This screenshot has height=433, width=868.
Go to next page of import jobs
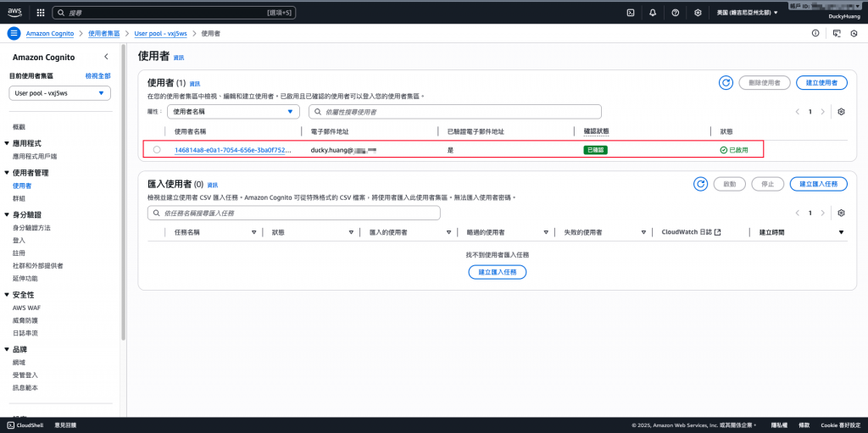[x=822, y=213]
